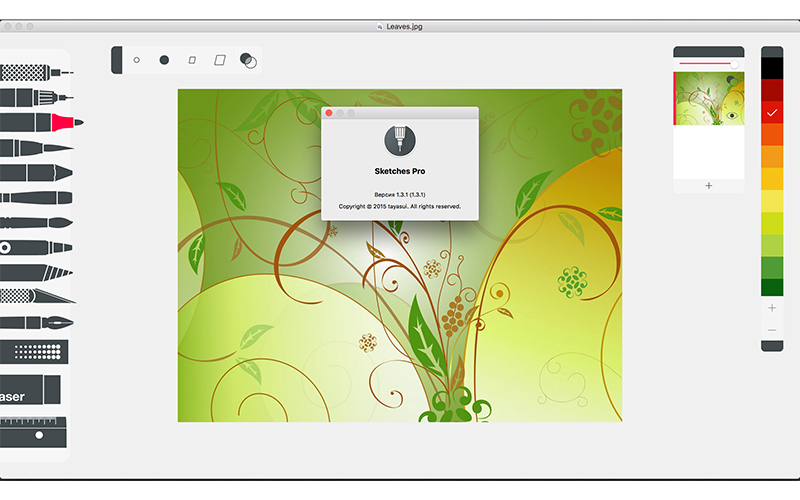Pick the lime yellow-green swatch
This screenshot has height=500, width=800.
point(772,223)
